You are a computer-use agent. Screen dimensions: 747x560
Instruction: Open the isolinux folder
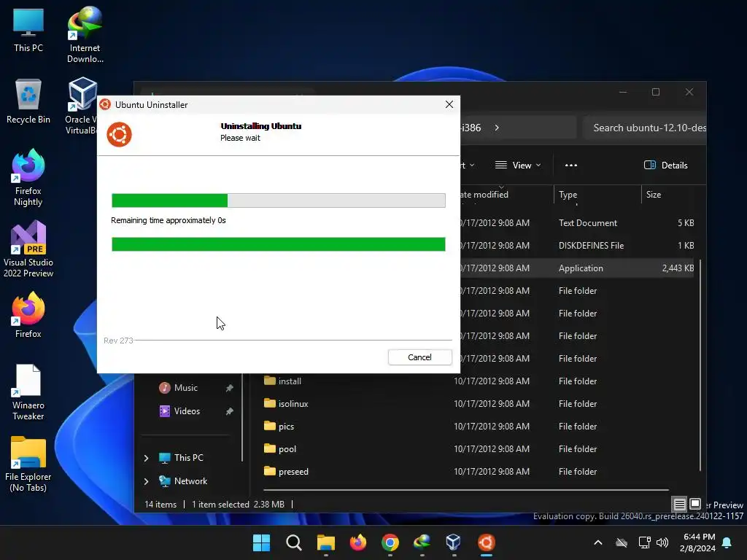point(479,404)
